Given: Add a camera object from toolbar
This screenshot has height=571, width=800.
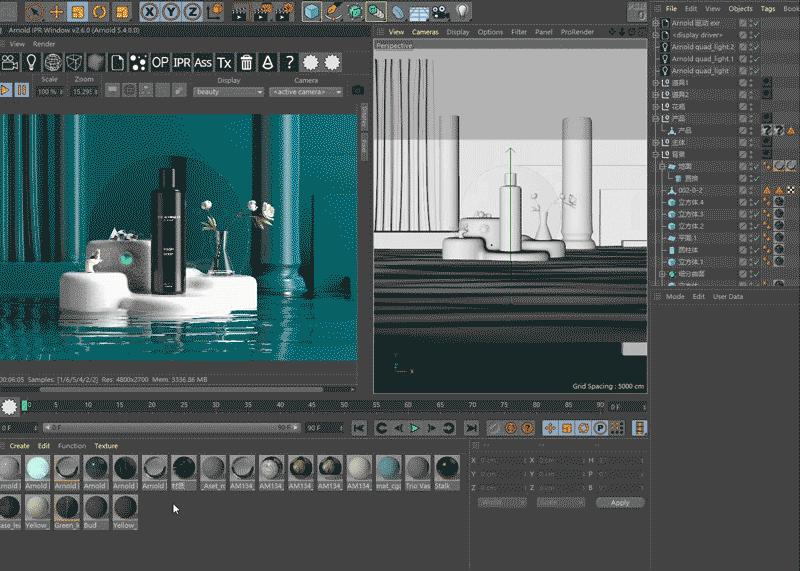Looking at the screenshot, I should [440, 11].
